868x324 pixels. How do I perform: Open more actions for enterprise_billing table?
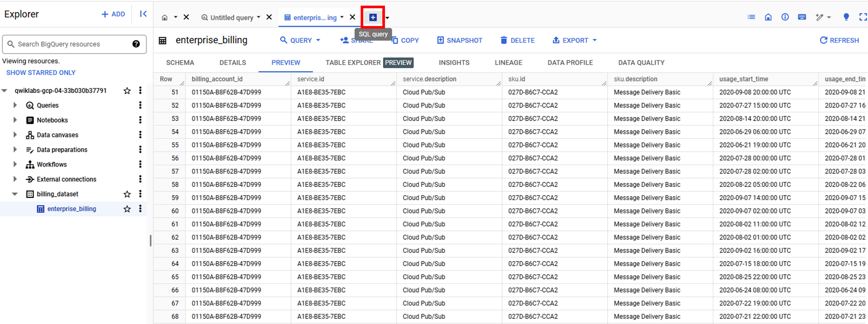tap(140, 208)
